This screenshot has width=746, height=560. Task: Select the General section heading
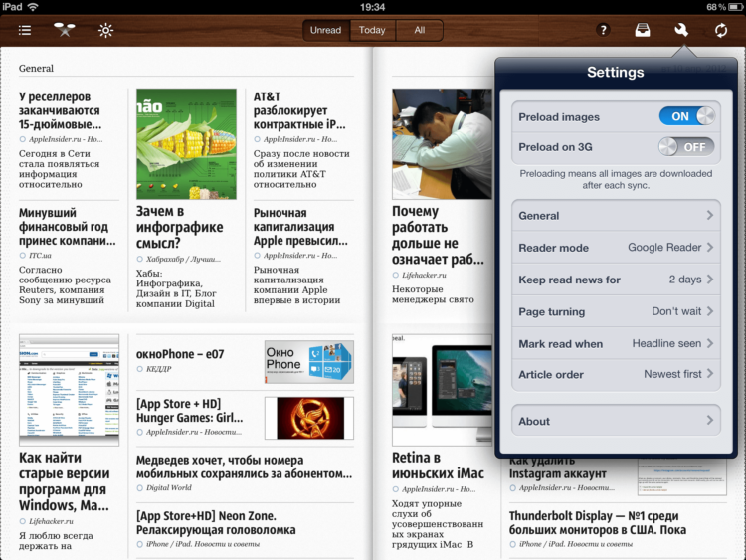pyautogui.click(x=36, y=68)
